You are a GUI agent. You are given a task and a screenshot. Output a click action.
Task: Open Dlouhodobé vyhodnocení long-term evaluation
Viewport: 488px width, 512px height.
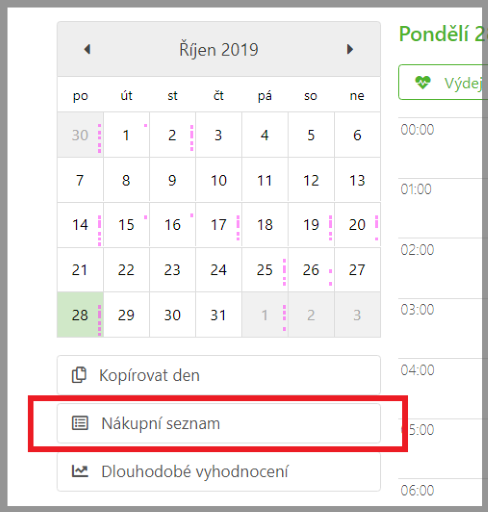pos(219,471)
